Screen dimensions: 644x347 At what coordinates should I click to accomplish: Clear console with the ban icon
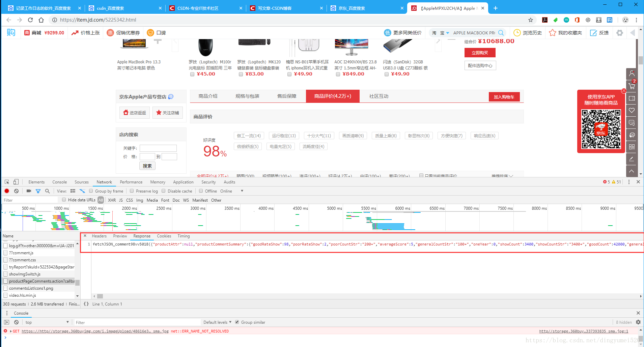click(16, 322)
